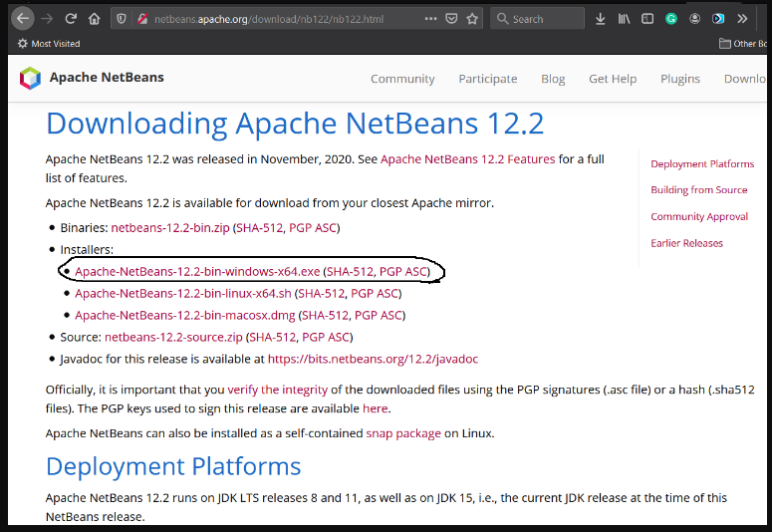Click the Downloading Apache NetBeans 12.2 heading
772x532 pixels.
pos(295,124)
